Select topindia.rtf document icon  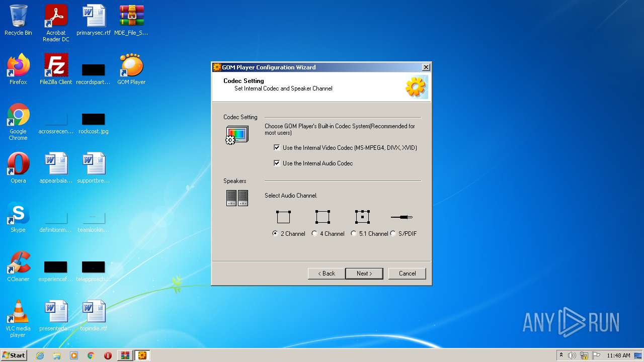click(94, 316)
